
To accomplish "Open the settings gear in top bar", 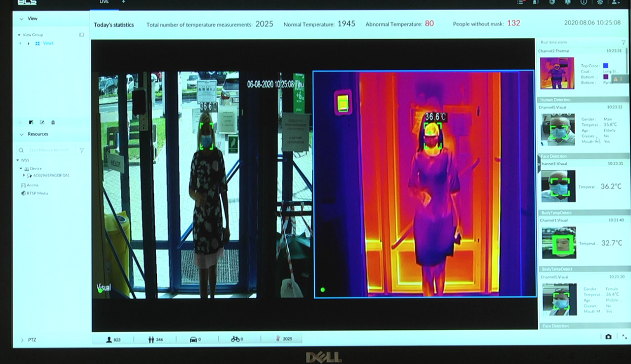I will tap(600, 2).
